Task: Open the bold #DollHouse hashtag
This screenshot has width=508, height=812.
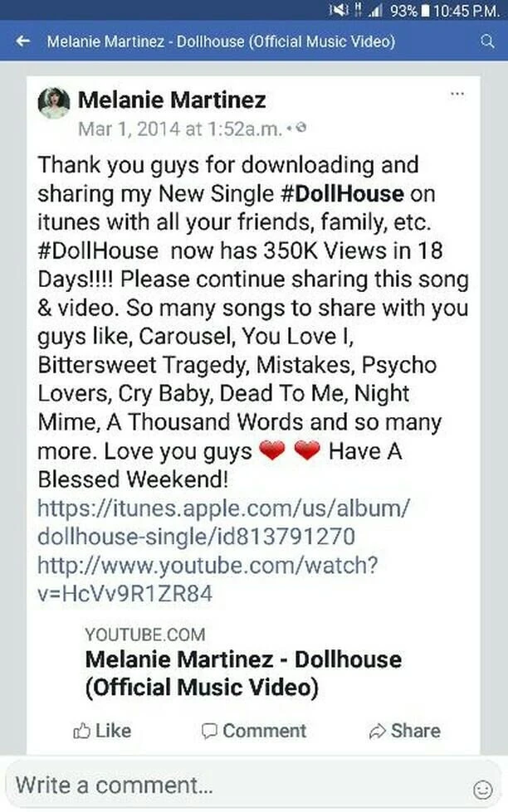Action: 342,194
